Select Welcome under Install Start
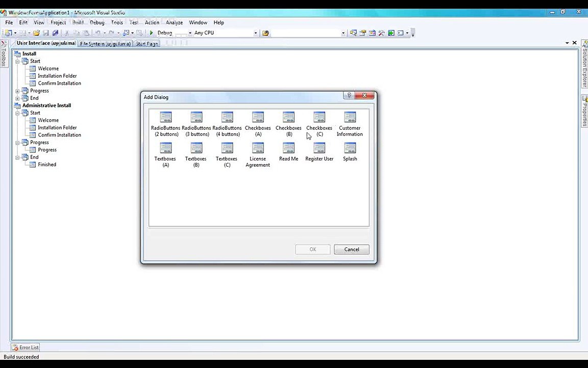 [x=48, y=68]
